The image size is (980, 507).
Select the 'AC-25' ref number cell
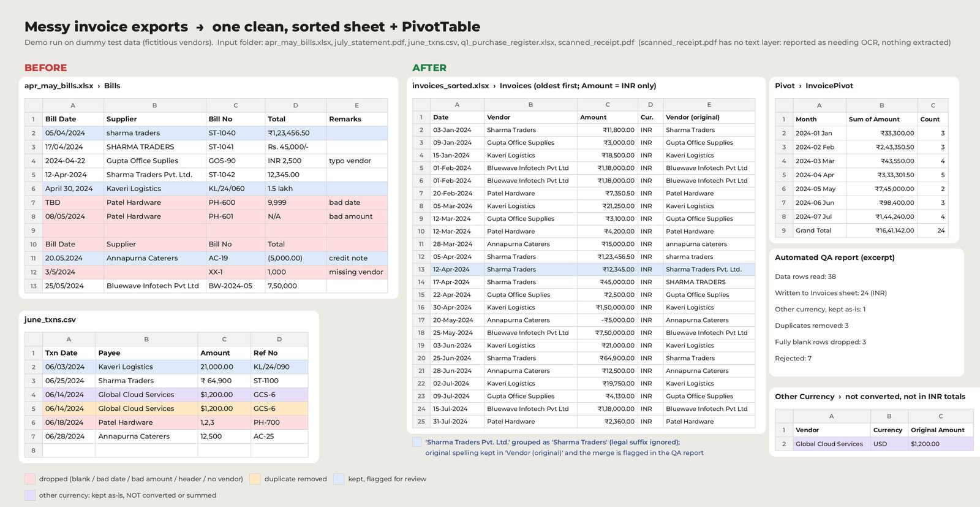279,436
